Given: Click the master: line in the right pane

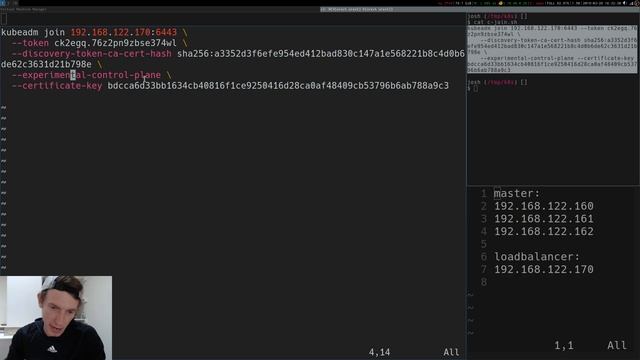Looking at the screenshot, I should pos(517,193).
